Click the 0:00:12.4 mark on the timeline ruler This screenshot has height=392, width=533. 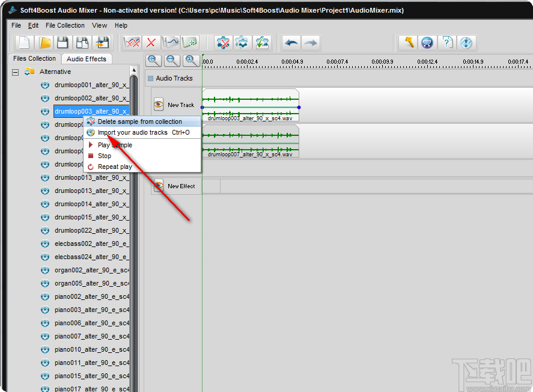[427, 61]
